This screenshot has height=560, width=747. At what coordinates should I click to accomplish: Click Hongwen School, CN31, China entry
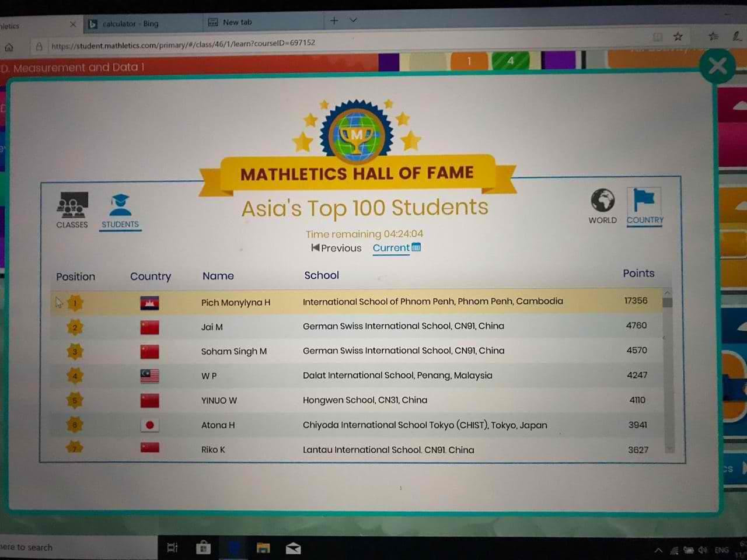coord(365,400)
